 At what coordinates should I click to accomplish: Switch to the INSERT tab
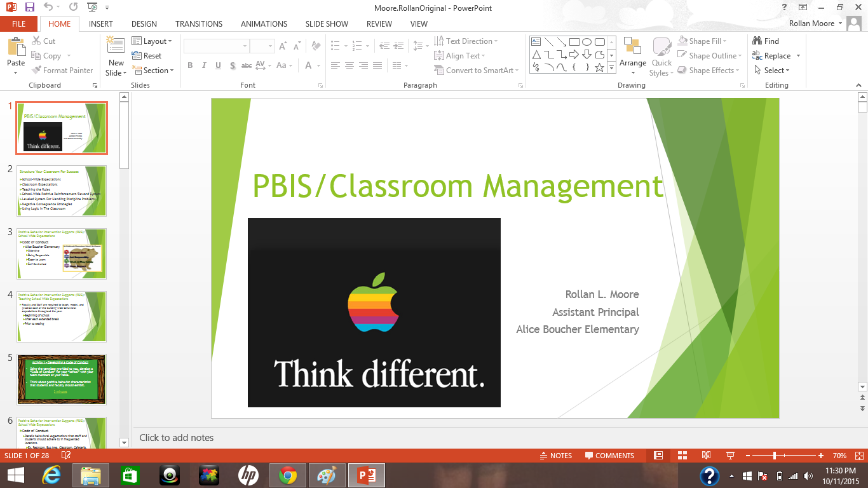point(101,24)
